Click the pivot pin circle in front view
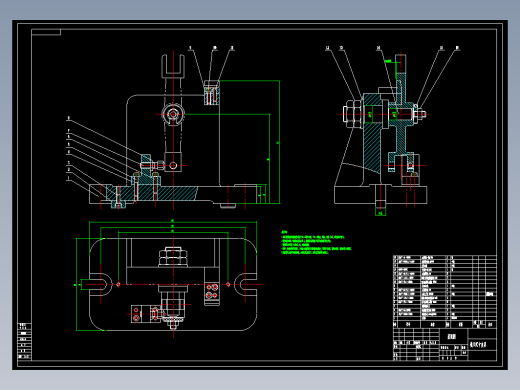The height and width of the screenshot is (390, 520). (x=173, y=114)
